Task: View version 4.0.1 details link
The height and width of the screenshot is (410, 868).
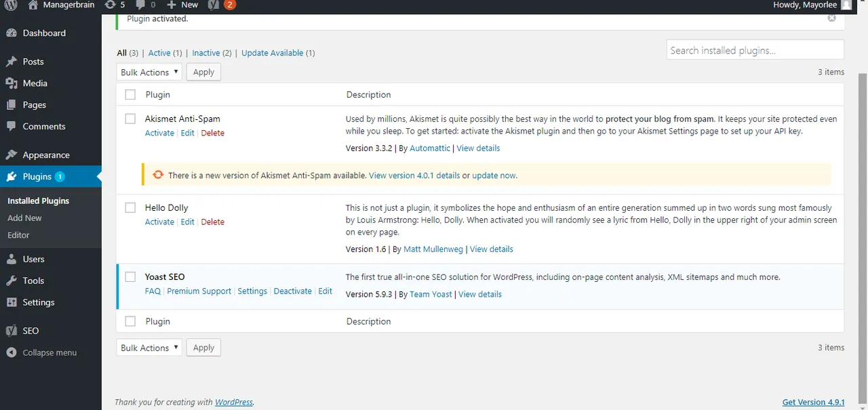Action: click(414, 176)
